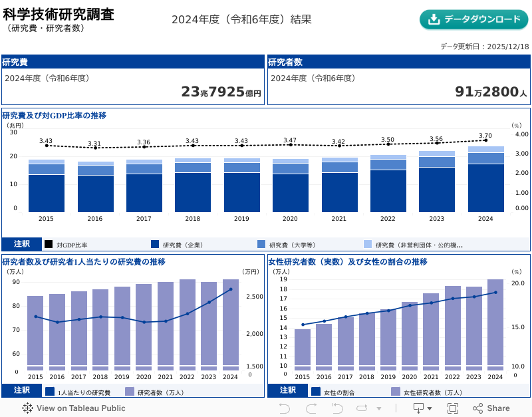
Task: Click the Tableau logo icon
Action: [28, 408]
